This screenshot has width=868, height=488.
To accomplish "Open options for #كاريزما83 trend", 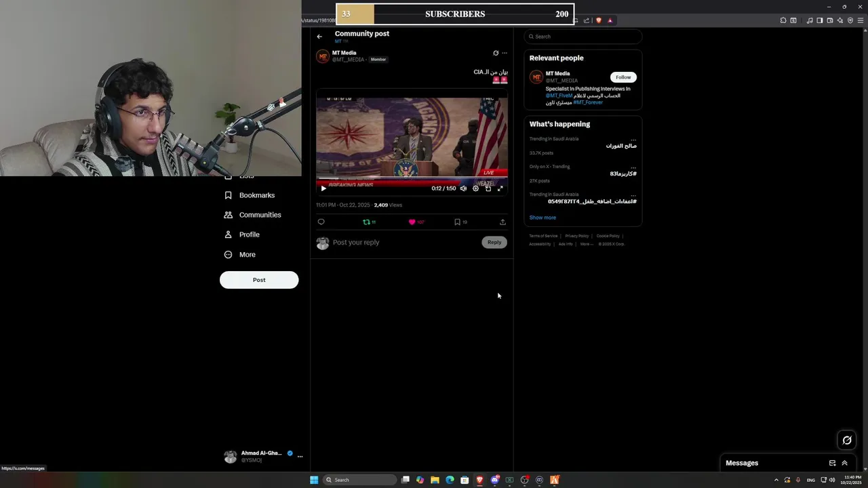I will [x=633, y=167].
